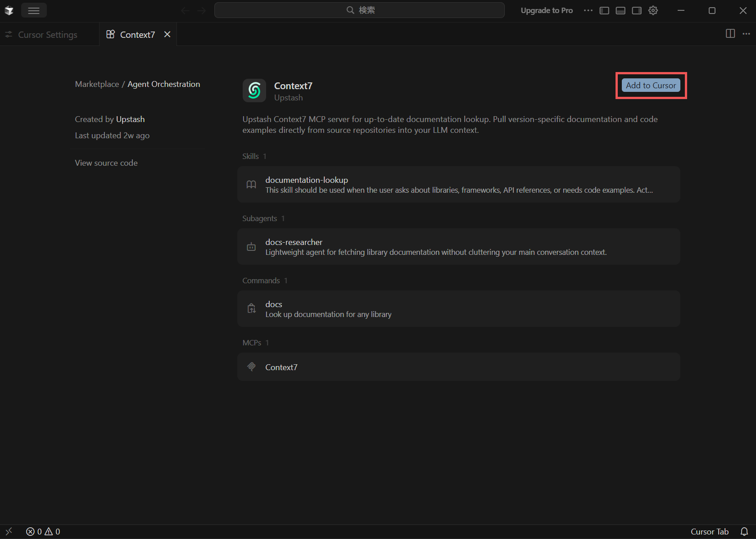
Task: Close the Context7 tab
Action: click(x=167, y=34)
